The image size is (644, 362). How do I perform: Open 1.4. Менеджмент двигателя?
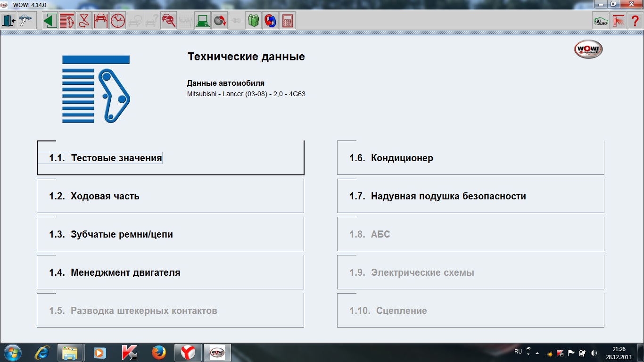[170, 272]
